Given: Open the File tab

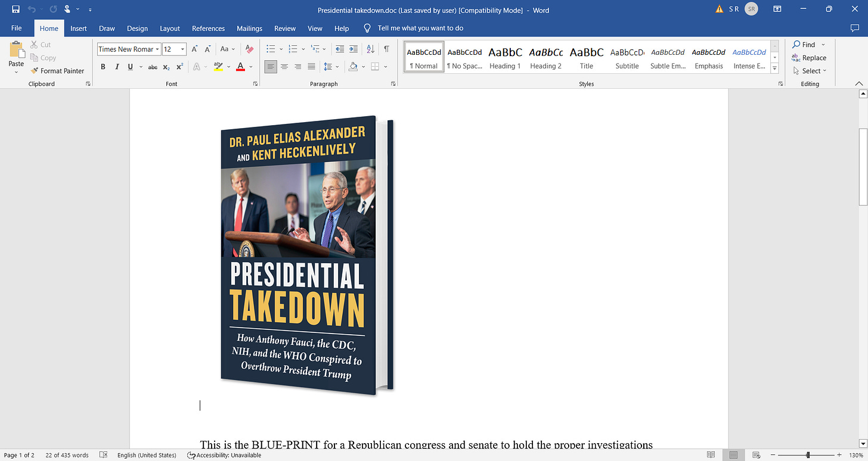Looking at the screenshot, I should pyautogui.click(x=16, y=28).
